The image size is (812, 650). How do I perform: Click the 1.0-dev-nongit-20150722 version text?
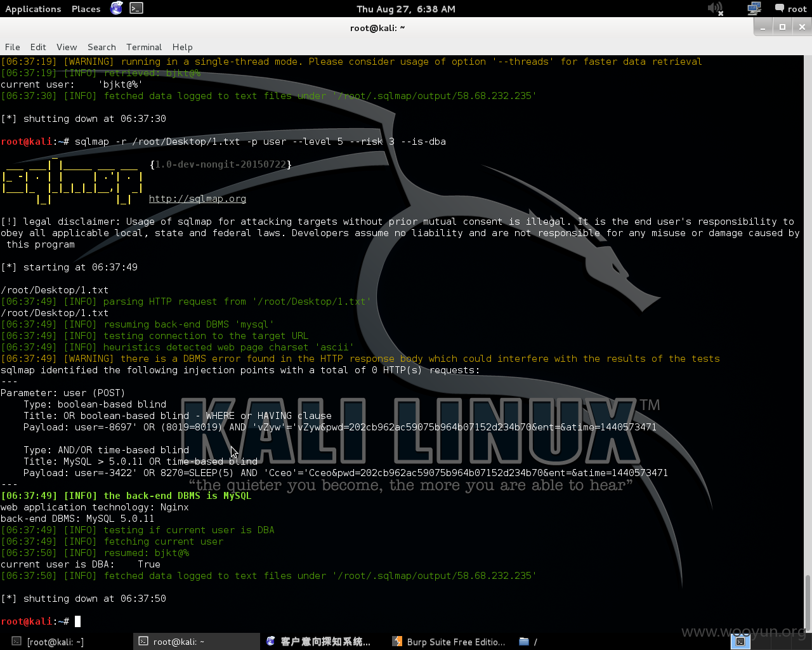pos(221,164)
